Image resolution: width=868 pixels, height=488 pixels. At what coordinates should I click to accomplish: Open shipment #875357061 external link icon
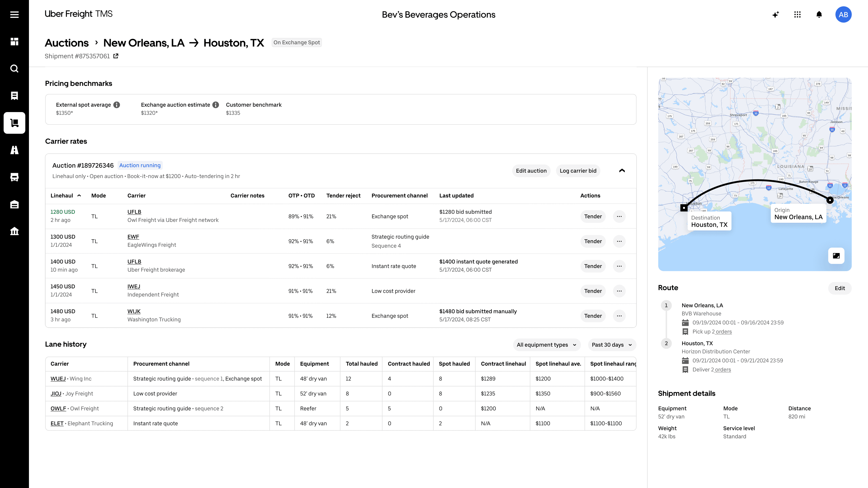(x=116, y=56)
